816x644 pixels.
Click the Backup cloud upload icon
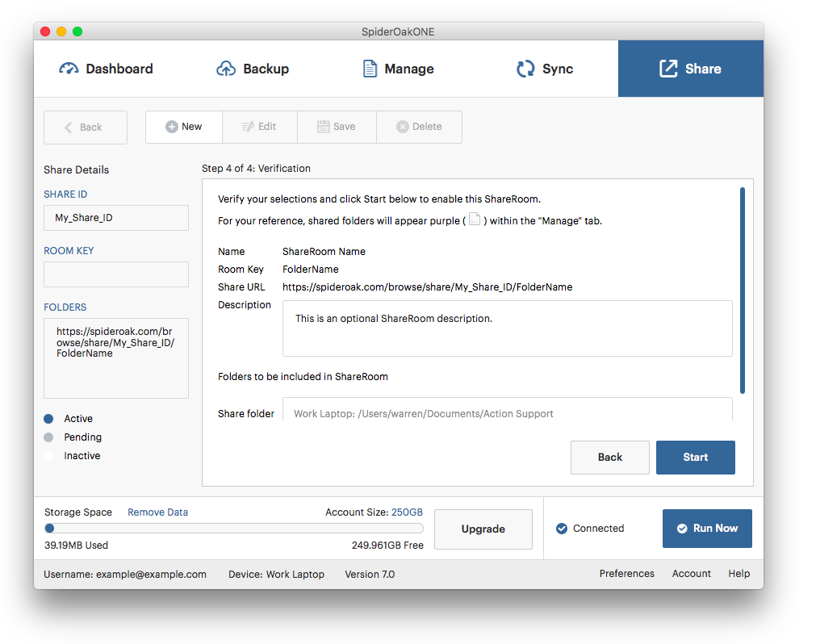(226, 69)
